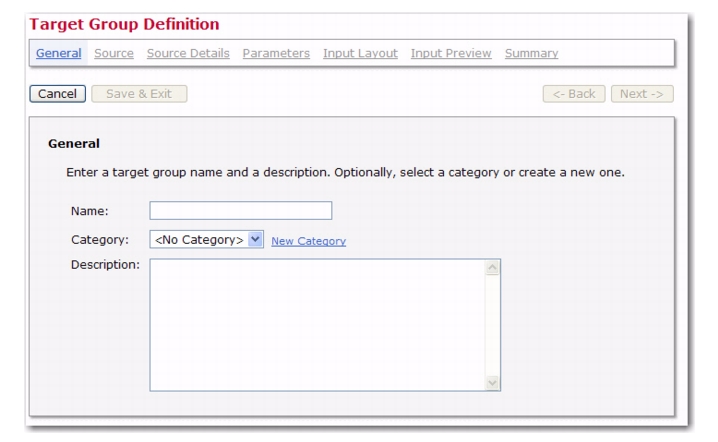View the Input Preview tab
The width and height of the screenshot is (718, 442).
pyautogui.click(x=451, y=53)
